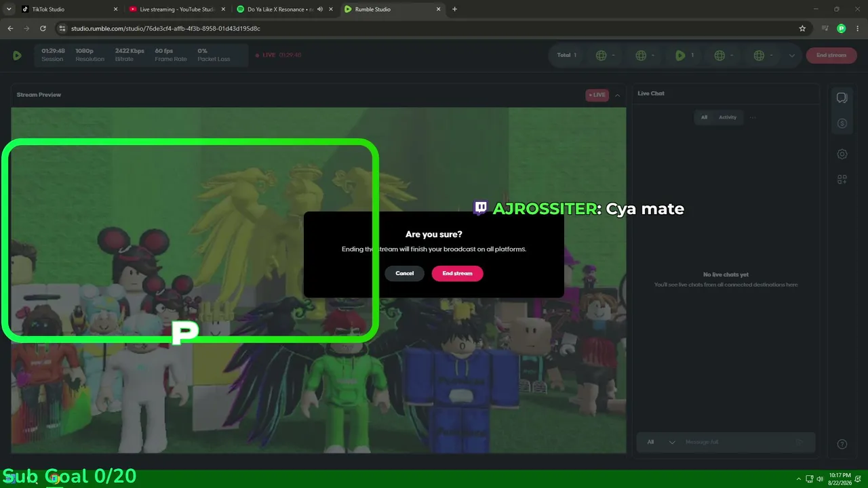The height and width of the screenshot is (488, 868).
Task: Open the chat panel from the sidebar
Action: point(842,98)
